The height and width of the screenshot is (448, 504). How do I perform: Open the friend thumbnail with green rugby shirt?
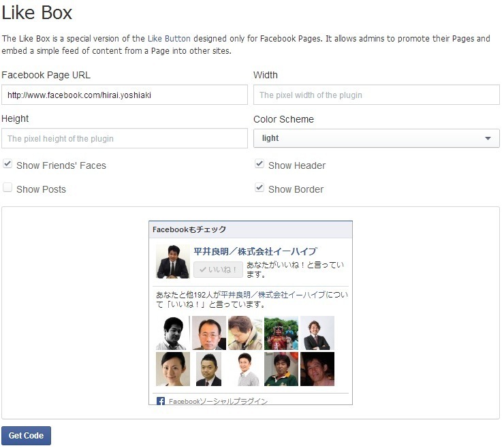point(281,369)
